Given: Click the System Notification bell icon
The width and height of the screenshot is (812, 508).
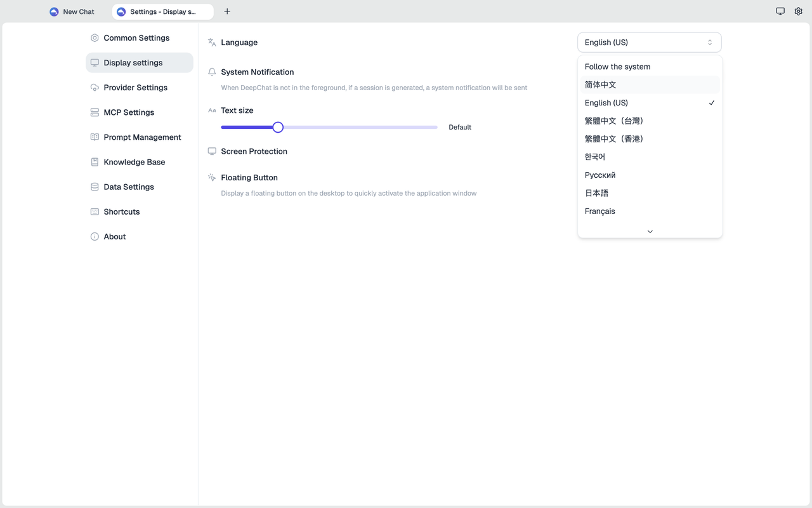Looking at the screenshot, I should [212, 72].
